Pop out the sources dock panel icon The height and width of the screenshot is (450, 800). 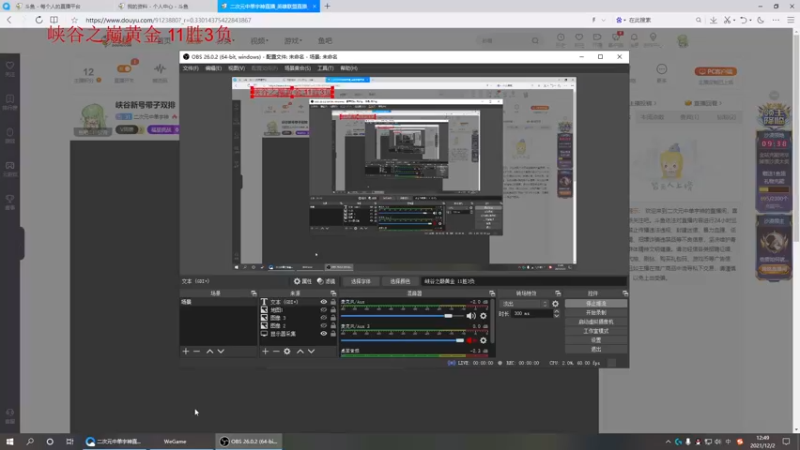point(333,293)
